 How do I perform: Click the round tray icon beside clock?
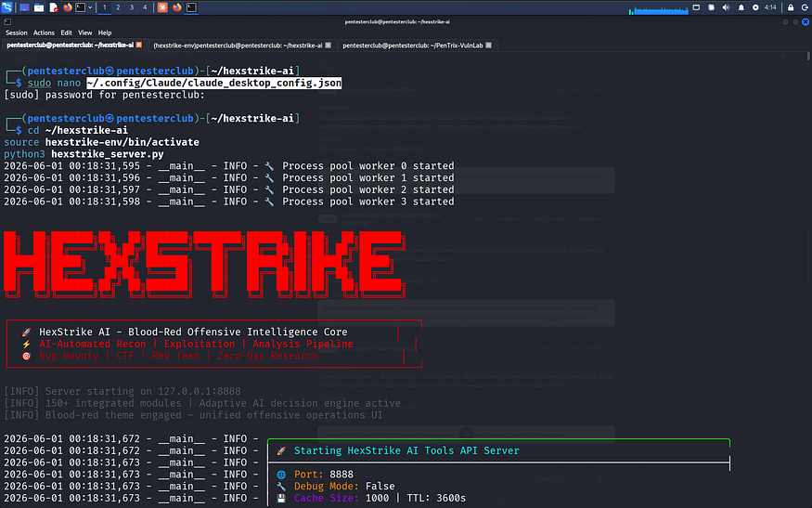755,7
